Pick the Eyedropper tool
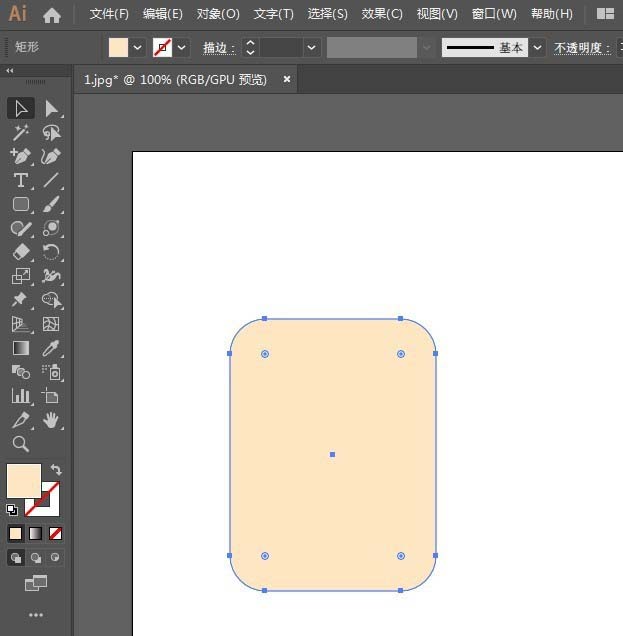The width and height of the screenshot is (623, 636). [52, 348]
